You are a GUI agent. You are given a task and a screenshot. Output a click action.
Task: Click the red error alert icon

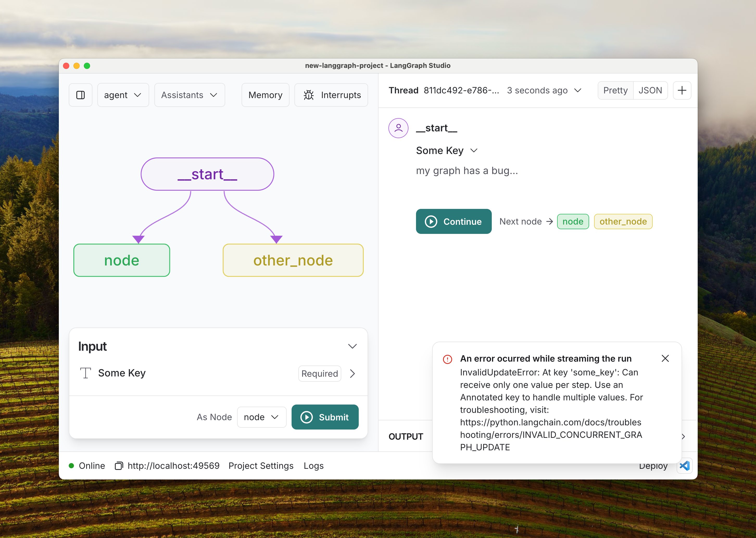[x=448, y=359]
